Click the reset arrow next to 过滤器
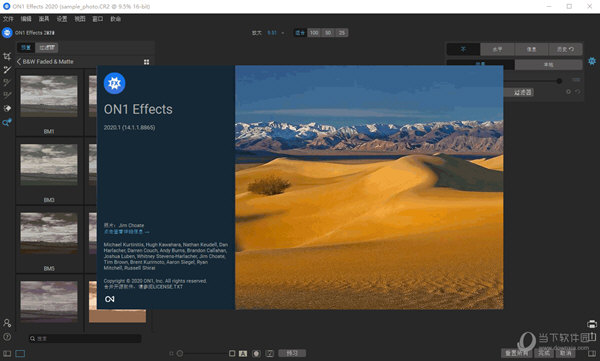This screenshot has width=600, height=361. tap(577, 92)
